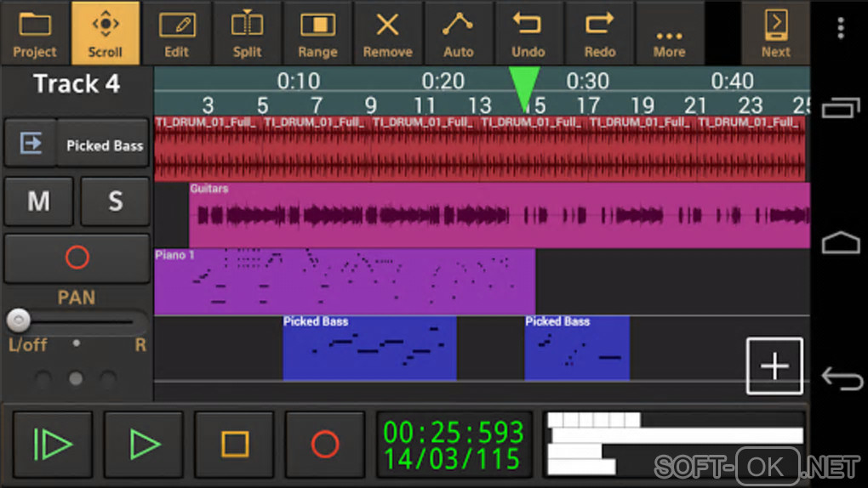Select the Scroll mode tool

pyautogui.click(x=106, y=32)
